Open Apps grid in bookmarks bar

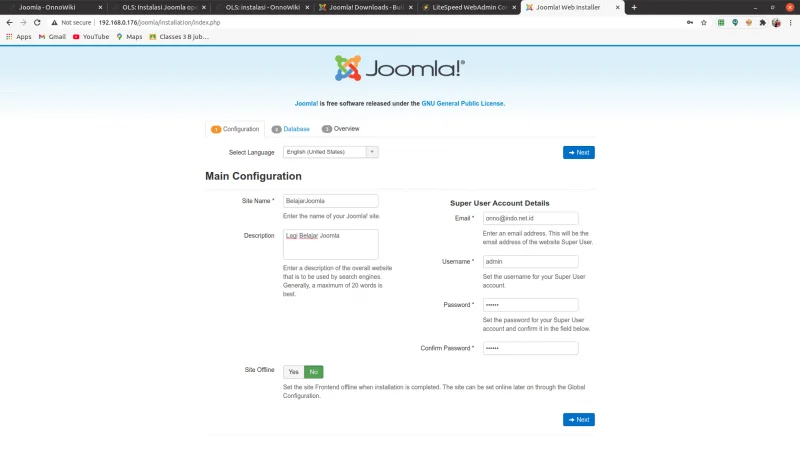point(18,37)
